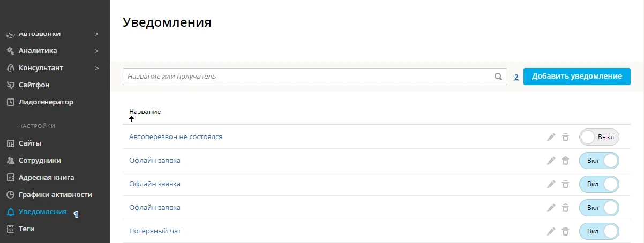Open the Автоперезвон не состоялся notification link
The height and width of the screenshot is (243, 644).
(x=176, y=137)
